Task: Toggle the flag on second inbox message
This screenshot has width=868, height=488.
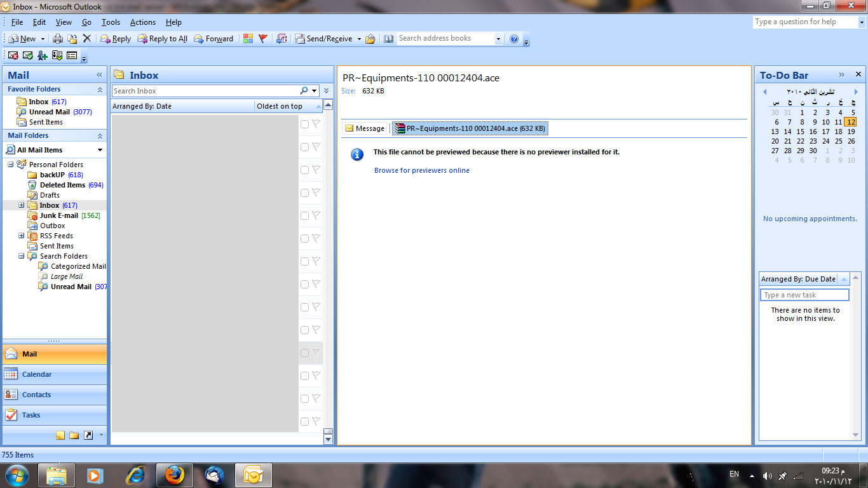Action: click(x=316, y=147)
